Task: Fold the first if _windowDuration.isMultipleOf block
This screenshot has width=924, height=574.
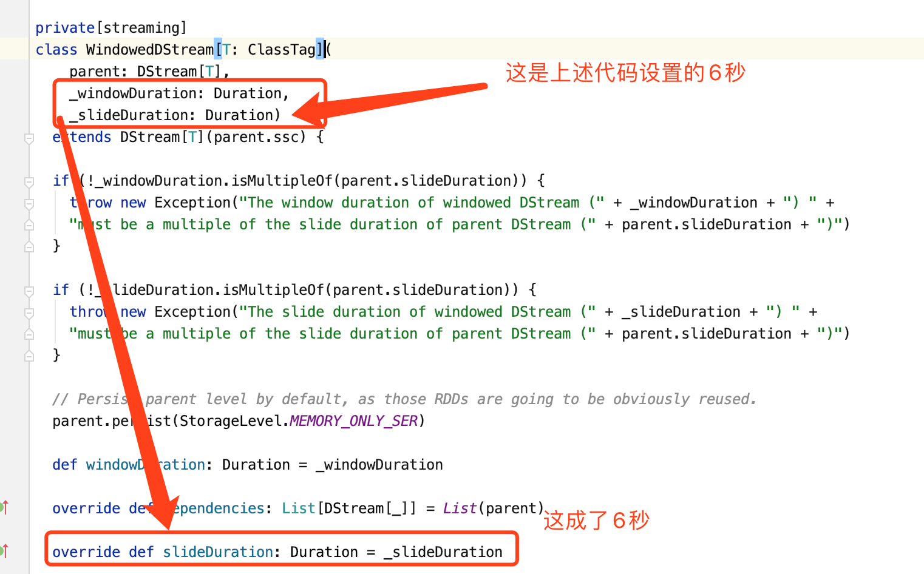Action: [x=29, y=181]
